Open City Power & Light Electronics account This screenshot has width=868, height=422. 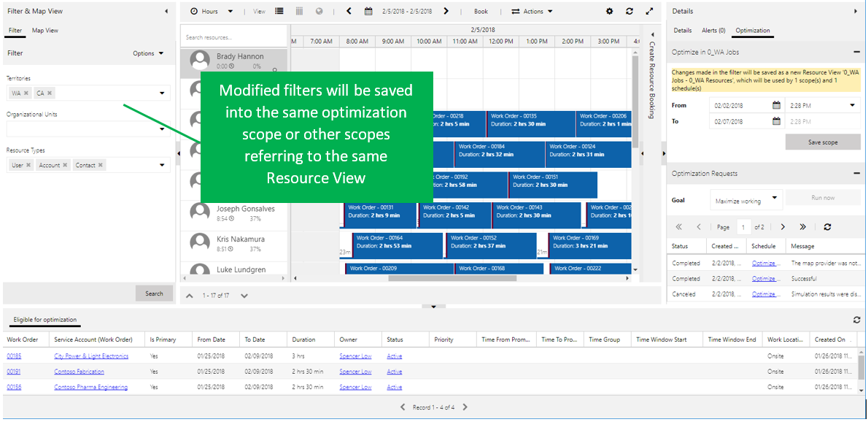coord(91,356)
